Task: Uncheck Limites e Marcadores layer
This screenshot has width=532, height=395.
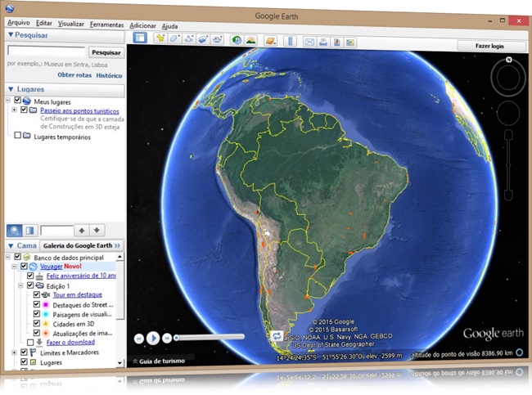Action: (x=24, y=352)
